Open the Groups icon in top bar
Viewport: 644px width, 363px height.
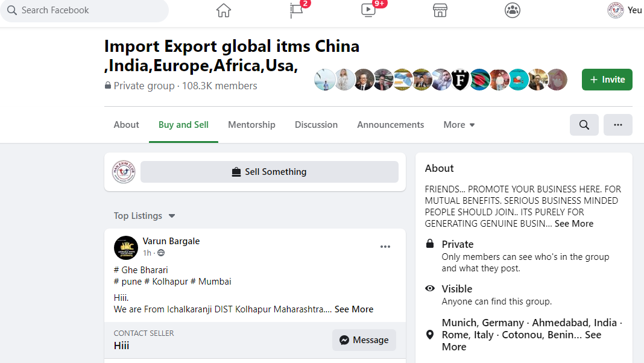[512, 10]
